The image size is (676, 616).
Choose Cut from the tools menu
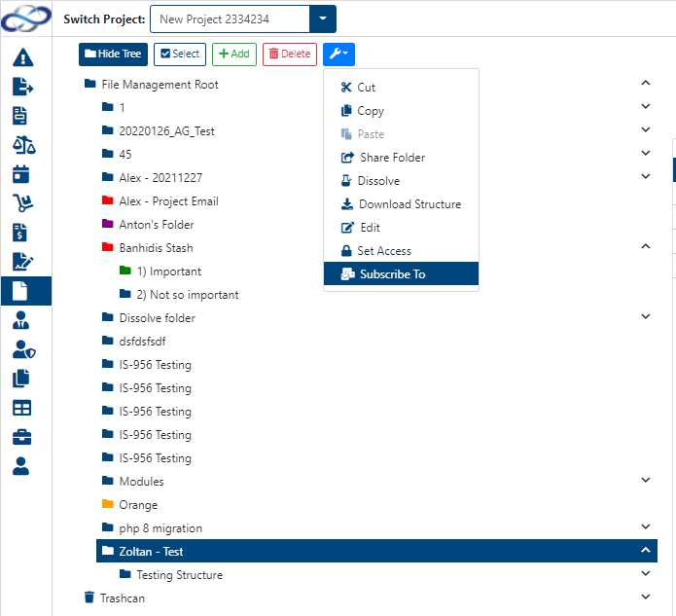point(401,88)
